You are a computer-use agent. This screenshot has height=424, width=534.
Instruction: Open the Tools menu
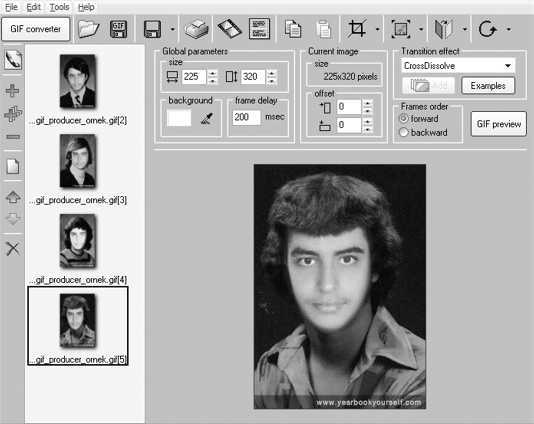(x=59, y=7)
